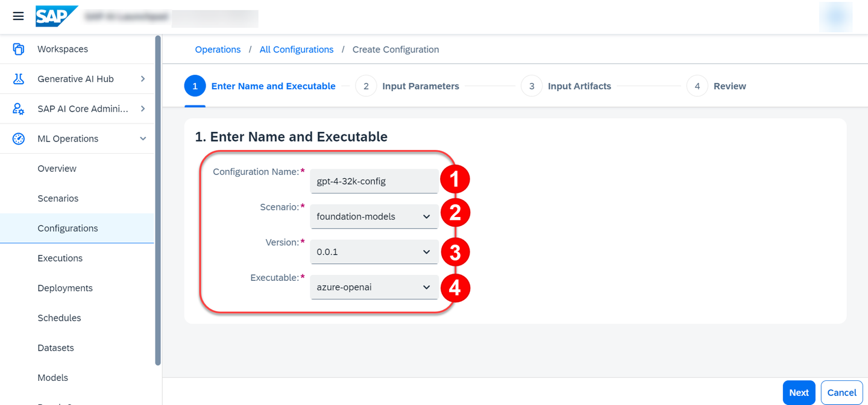This screenshot has width=868, height=405.
Task: Click the Next button
Action: pos(799,392)
